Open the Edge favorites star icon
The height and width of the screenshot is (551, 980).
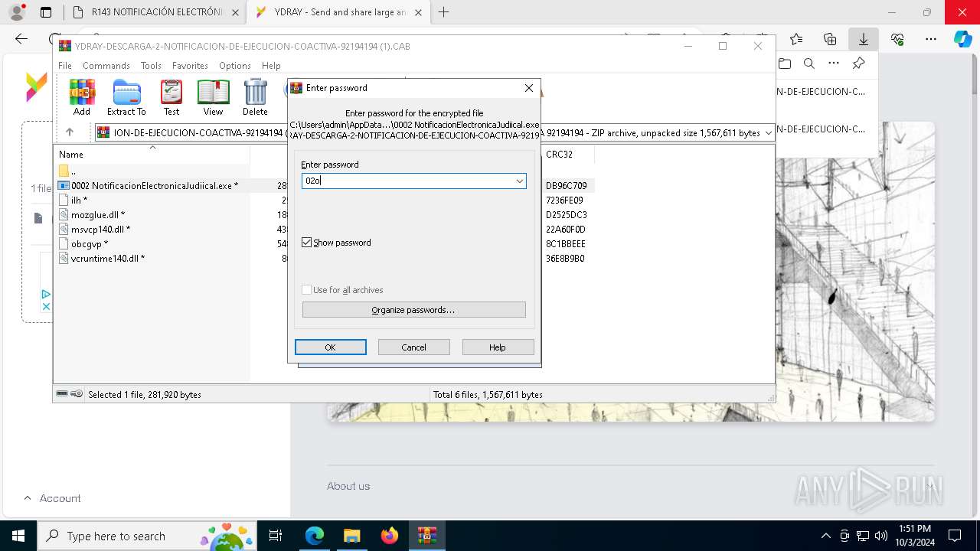coord(796,39)
